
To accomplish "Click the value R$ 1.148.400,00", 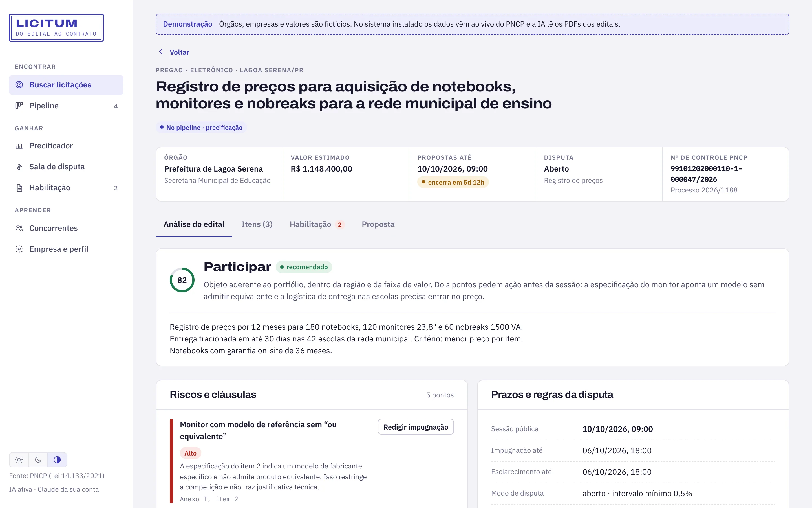I will [321, 169].
